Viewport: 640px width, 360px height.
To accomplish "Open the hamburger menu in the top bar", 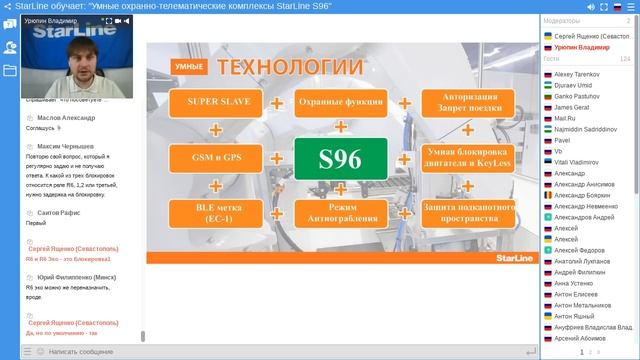I will point(631,7).
